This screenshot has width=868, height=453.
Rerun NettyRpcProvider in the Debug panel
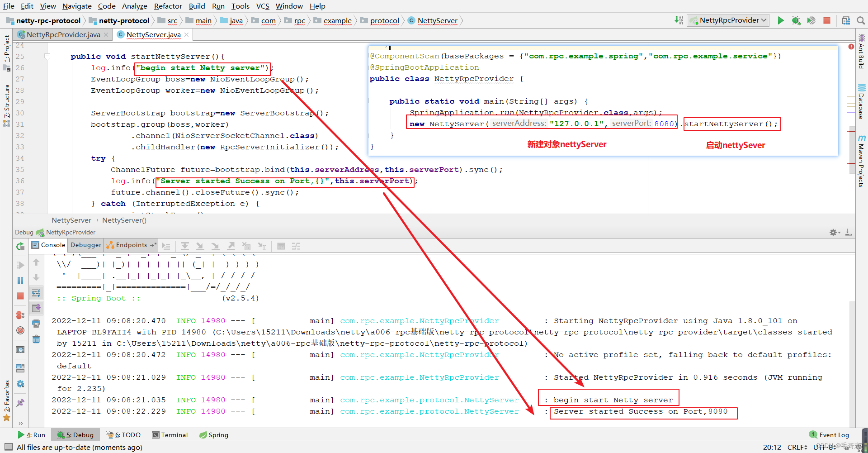click(x=20, y=247)
